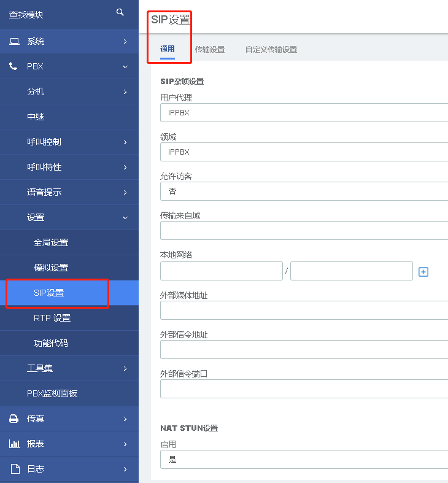
Task: Open the 允许访客 dropdown showing 否
Action: [304, 191]
